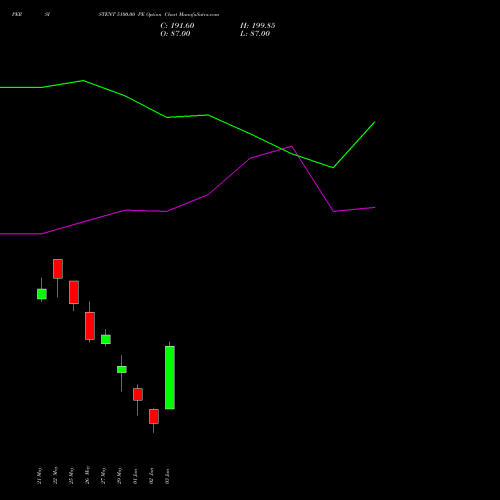
Task: Click the '02 Jun' date axis label
Action: (x=151, y=476)
